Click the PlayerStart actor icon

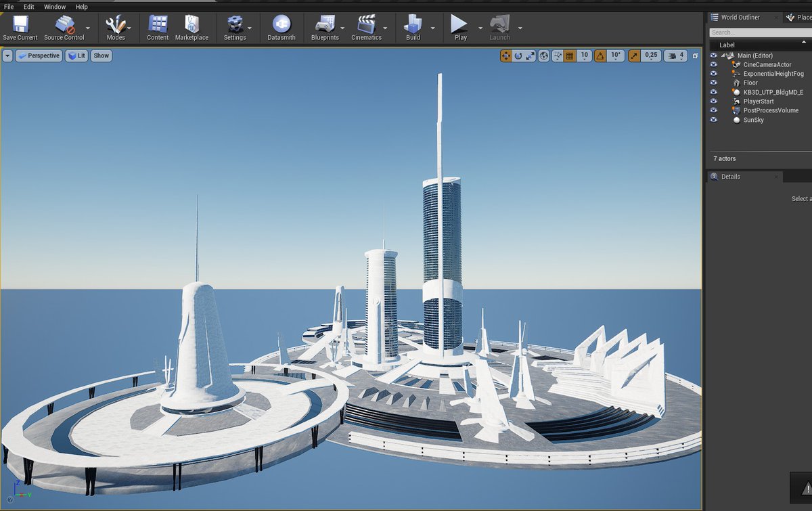737,101
